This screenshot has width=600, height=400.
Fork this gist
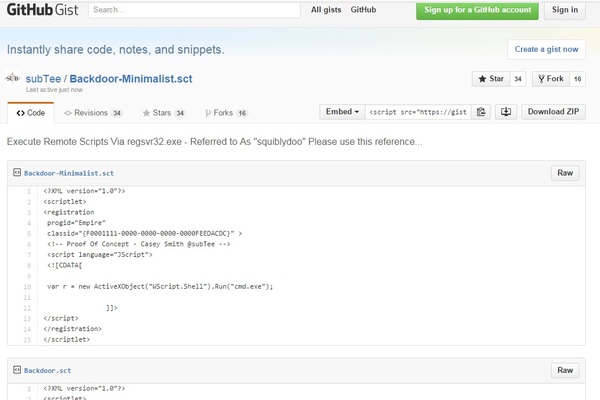(x=551, y=79)
